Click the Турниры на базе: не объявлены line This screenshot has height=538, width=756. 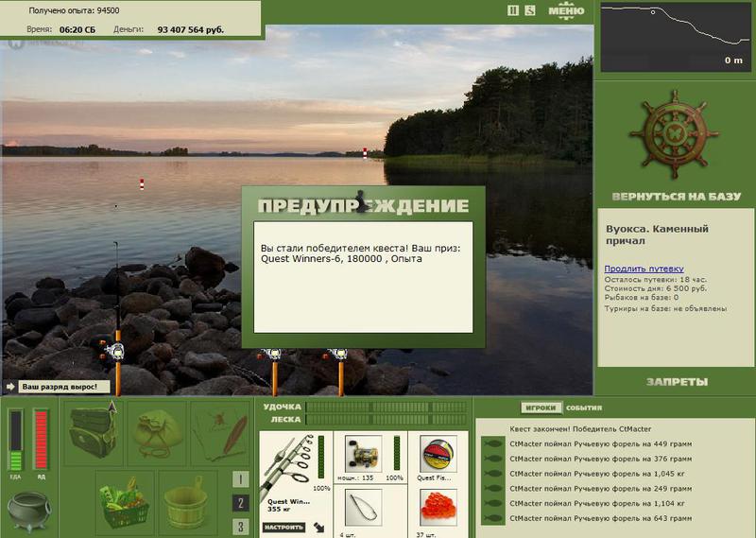(x=665, y=308)
